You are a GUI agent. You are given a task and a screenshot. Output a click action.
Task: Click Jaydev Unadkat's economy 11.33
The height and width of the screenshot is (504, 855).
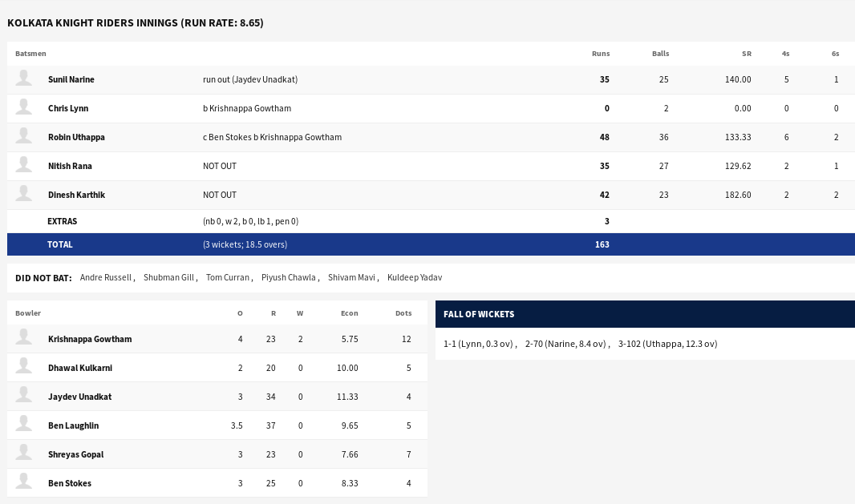[347, 397]
